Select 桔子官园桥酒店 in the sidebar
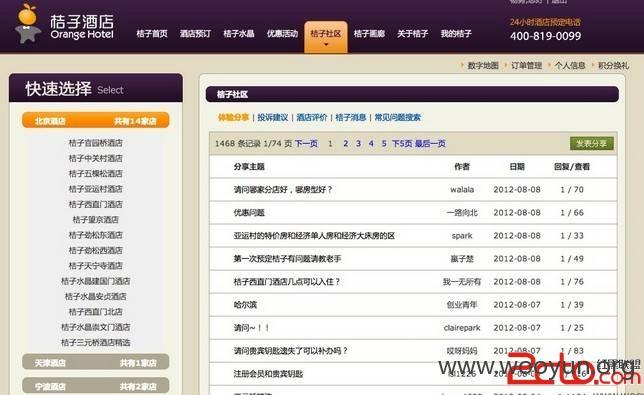The image size is (644, 395). click(x=96, y=143)
